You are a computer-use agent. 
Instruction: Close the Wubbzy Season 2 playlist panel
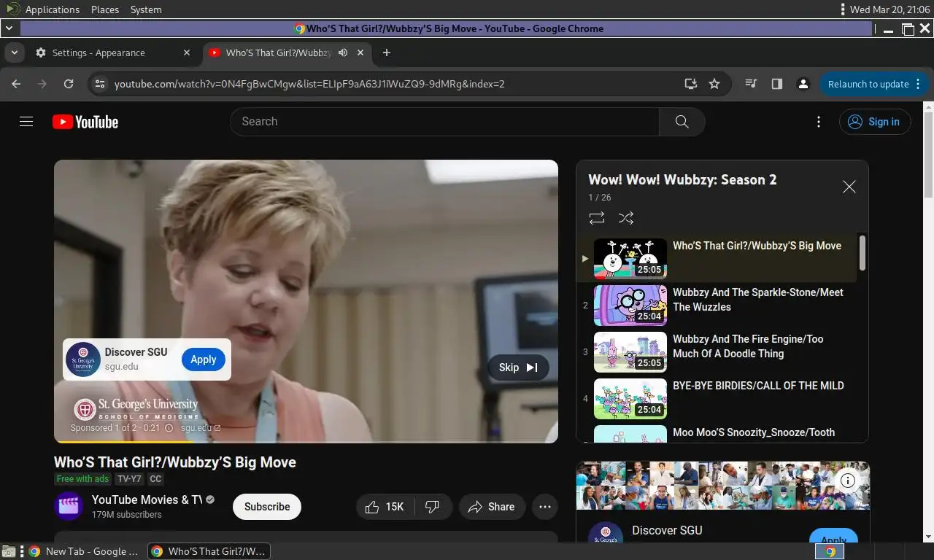pos(849,187)
